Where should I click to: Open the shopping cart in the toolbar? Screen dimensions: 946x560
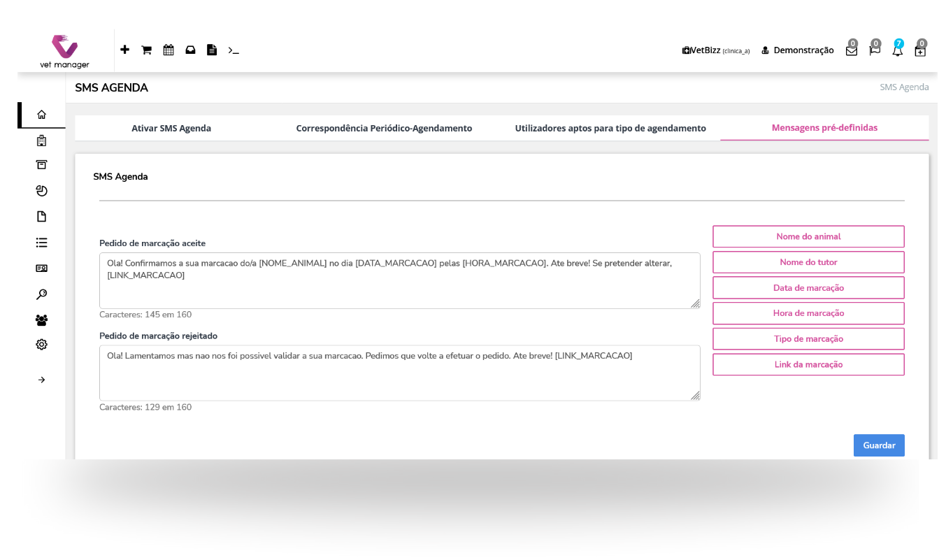(x=146, y=50)
